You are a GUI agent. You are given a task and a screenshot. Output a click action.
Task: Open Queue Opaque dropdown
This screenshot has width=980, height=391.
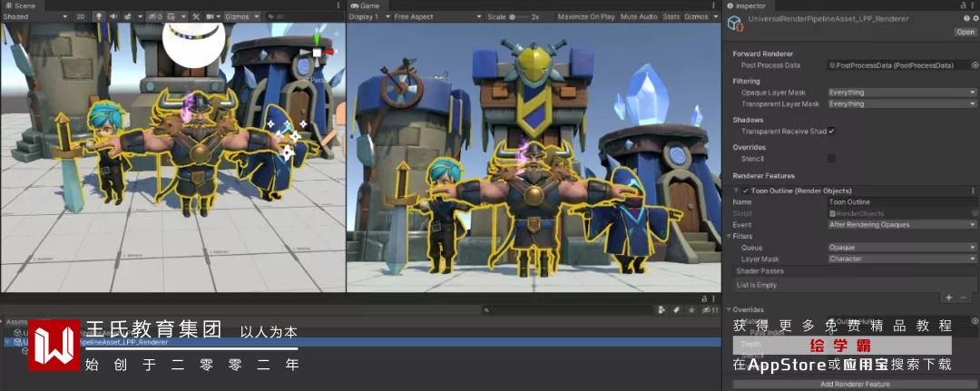click(x=902, y=248)
